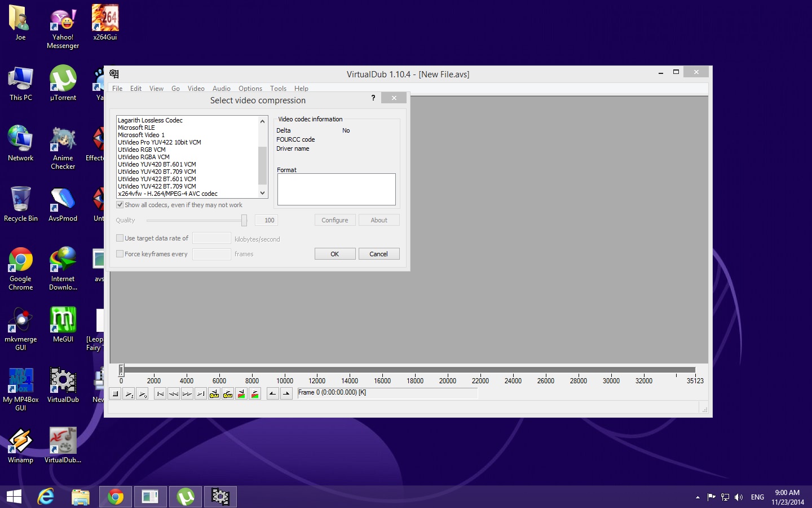
Task: Click the Quality slider handle
Action: [x=244, y=220]
